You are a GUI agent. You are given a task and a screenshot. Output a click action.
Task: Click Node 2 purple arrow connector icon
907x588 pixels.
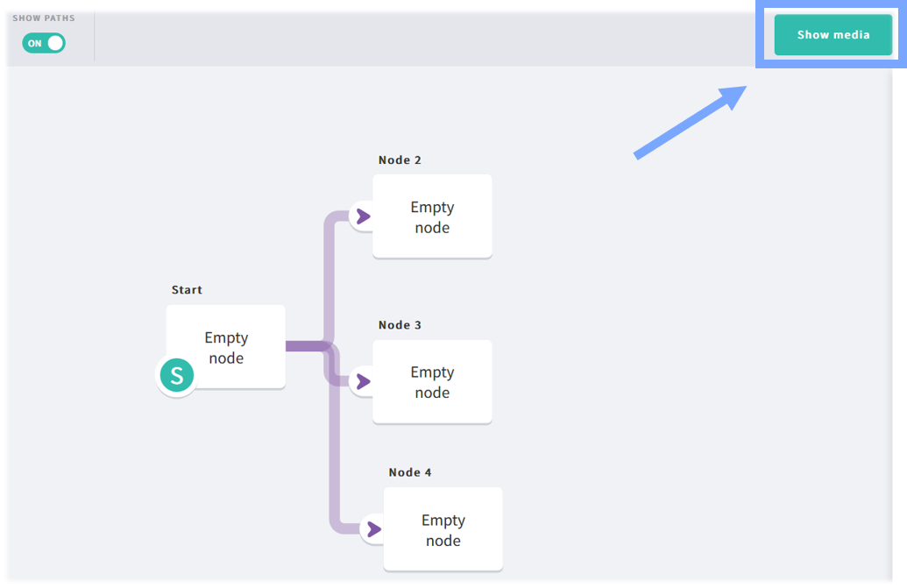point(364,216)
